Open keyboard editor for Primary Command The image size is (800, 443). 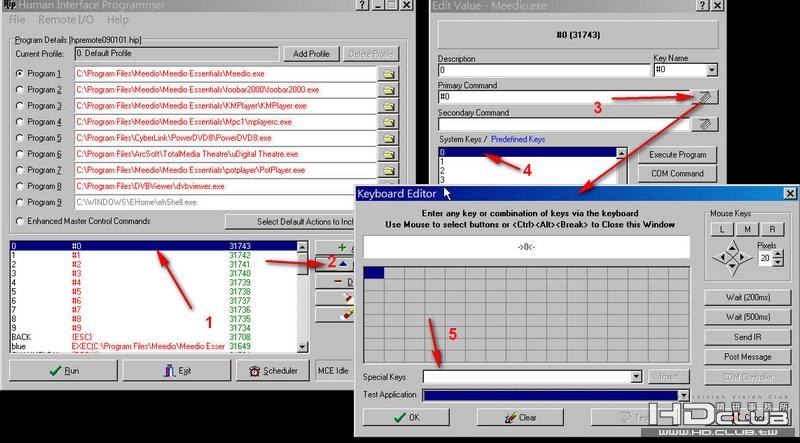[705, 97]
